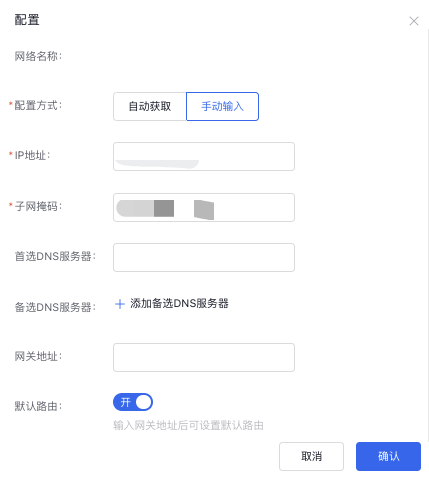Click the 网络名称 label
429x480 pixels.
pos(38,56)
